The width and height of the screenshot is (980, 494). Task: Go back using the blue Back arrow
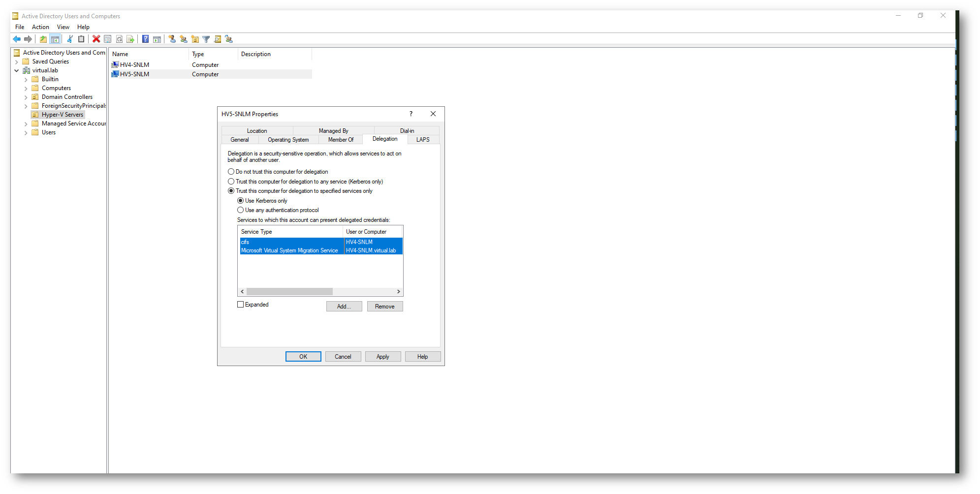(17, 39)
